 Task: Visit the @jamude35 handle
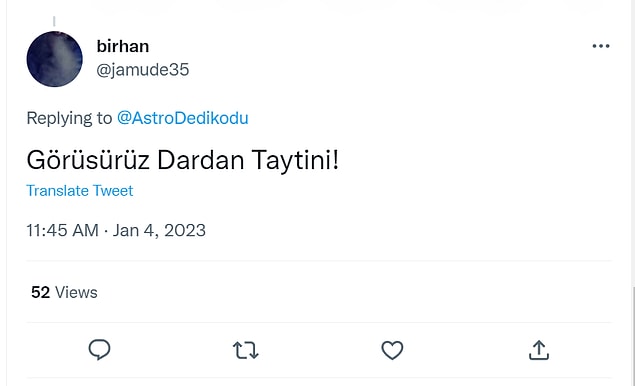click(143, 70)
